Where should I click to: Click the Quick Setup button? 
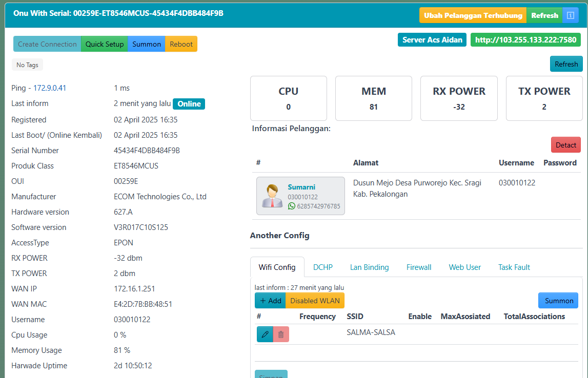[x=105, y=44]
